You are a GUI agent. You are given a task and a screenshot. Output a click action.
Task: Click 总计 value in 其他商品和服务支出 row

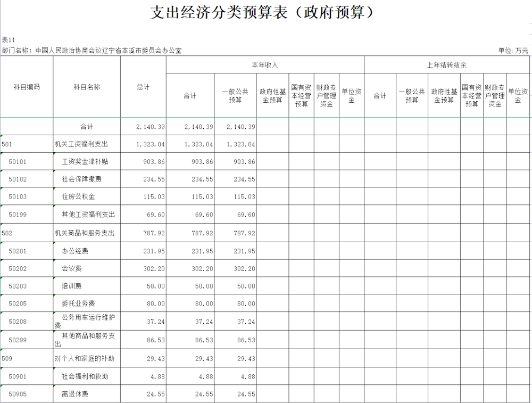(x=143, y=340)
